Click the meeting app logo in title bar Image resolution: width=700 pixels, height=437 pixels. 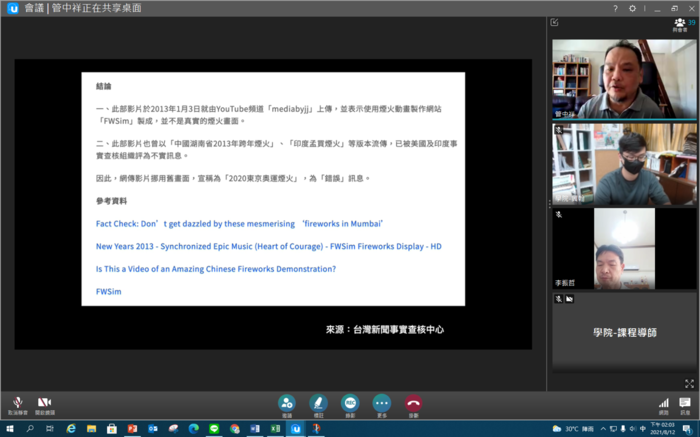point(12,8)
